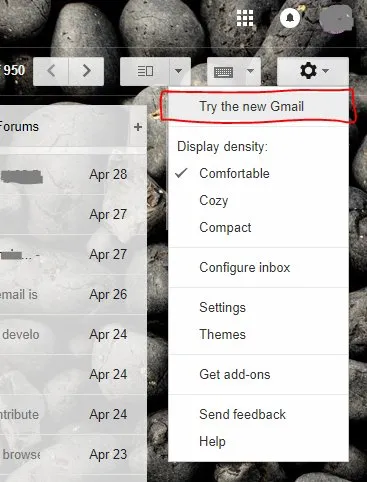Select Compact display density
The image size is (367, 482).
[259, 227]
